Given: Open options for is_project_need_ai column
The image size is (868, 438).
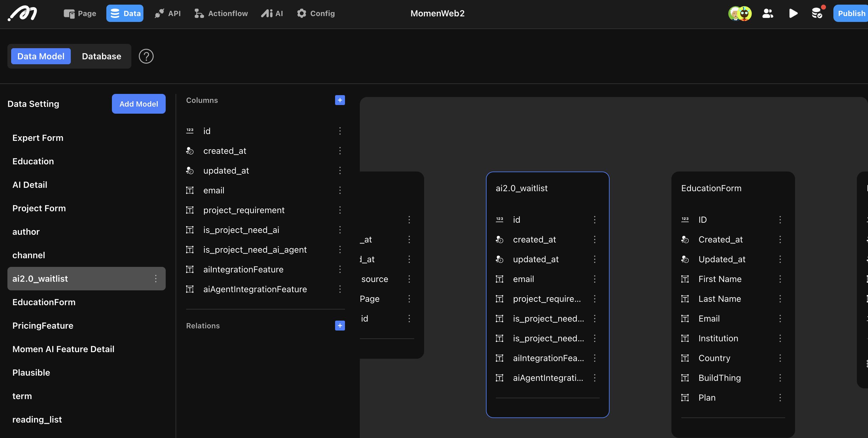Looking at the screenshot, I should coord(340,230).
